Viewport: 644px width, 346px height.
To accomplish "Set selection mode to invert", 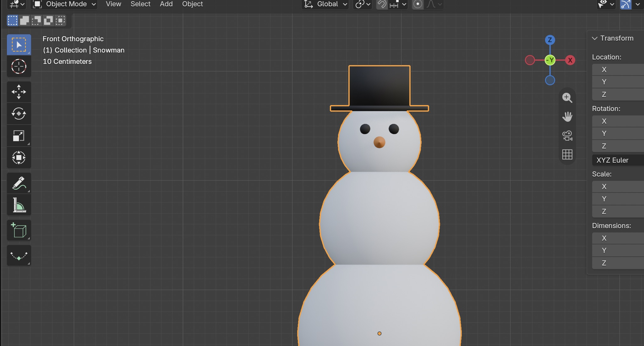I will coord(48,21).
